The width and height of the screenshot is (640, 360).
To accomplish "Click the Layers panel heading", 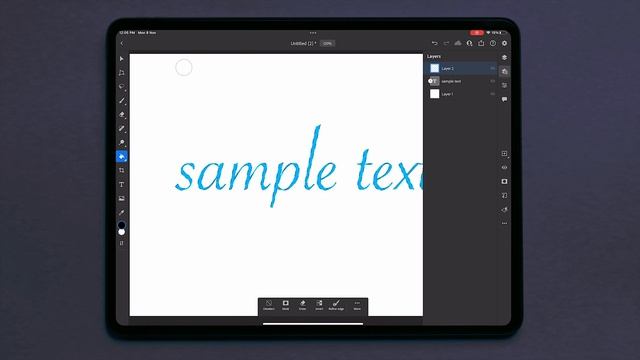I will (434, 56).
